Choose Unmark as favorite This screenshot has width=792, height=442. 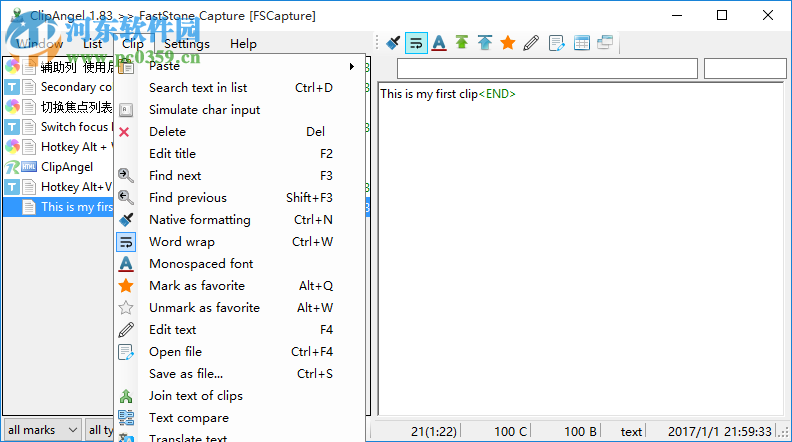239,308
